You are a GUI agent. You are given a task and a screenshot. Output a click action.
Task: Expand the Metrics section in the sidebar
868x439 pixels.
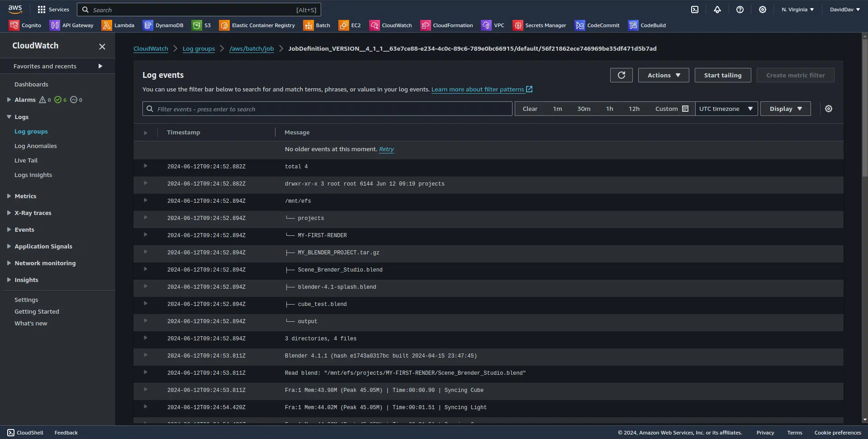25,196
